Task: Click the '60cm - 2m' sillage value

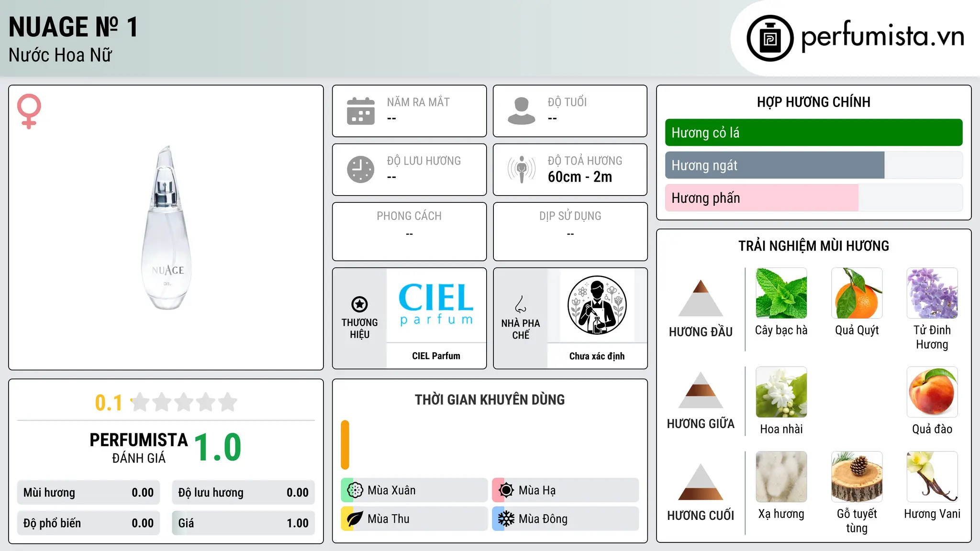Action: pyautogui.click(x=580, y=177)
